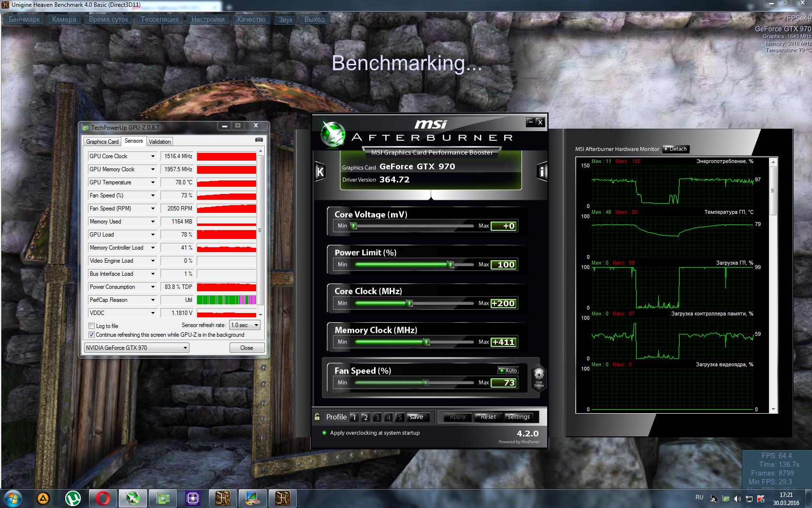The image size is (812, 508).
Task: Open the uTorrent taskbar icon
Action: [73, 498]
